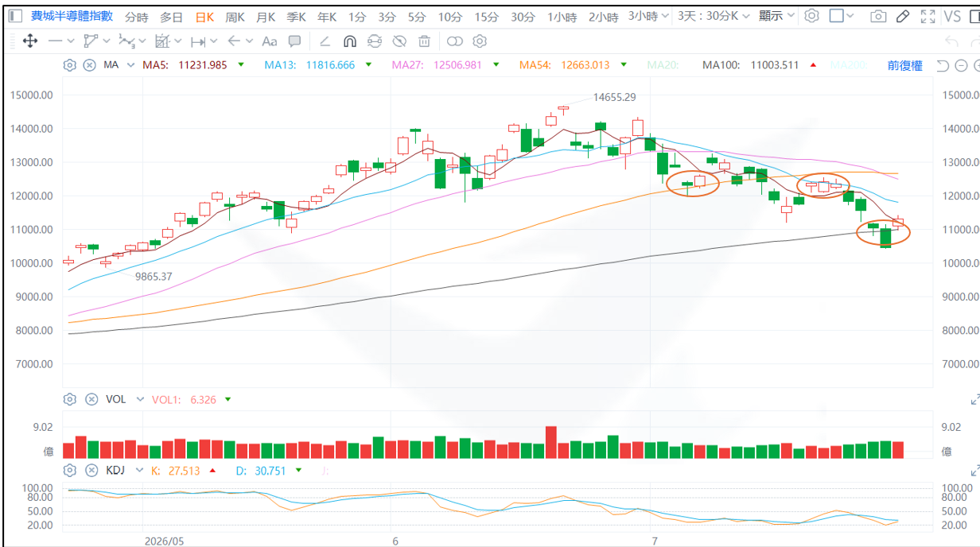Screen dimensions: 980x547
Task: Select the 日K daily candlestick tab
Action: pyautogui.click(x=204, y=17)
